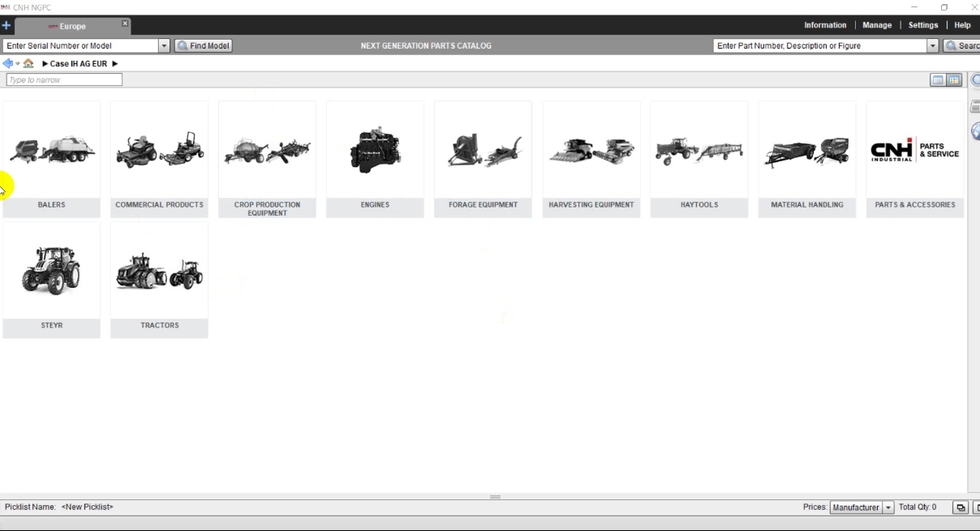The image size is (980, 531).
Task: Click the CROP PRODUCTION EQUIPMENT label
Action: [x=267, y=208]
